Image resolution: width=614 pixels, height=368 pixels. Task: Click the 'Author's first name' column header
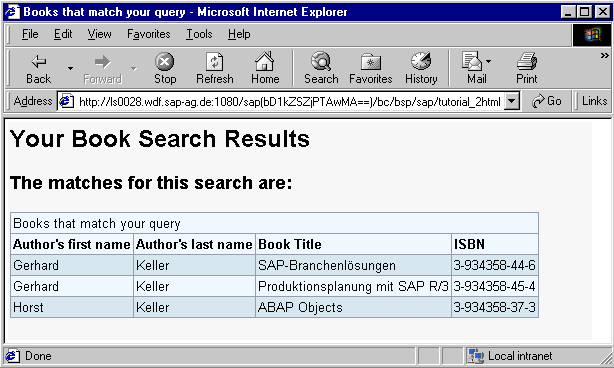(x=72, y=244)
